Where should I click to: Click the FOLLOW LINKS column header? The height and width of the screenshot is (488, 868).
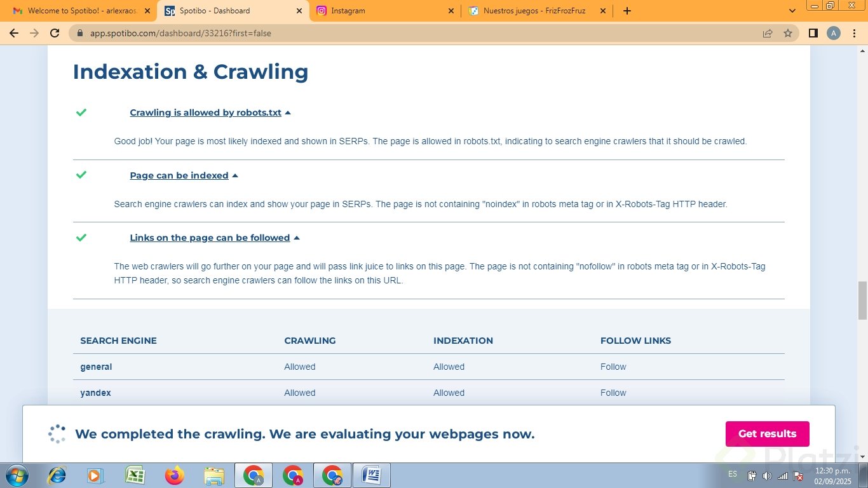(635, 341)
